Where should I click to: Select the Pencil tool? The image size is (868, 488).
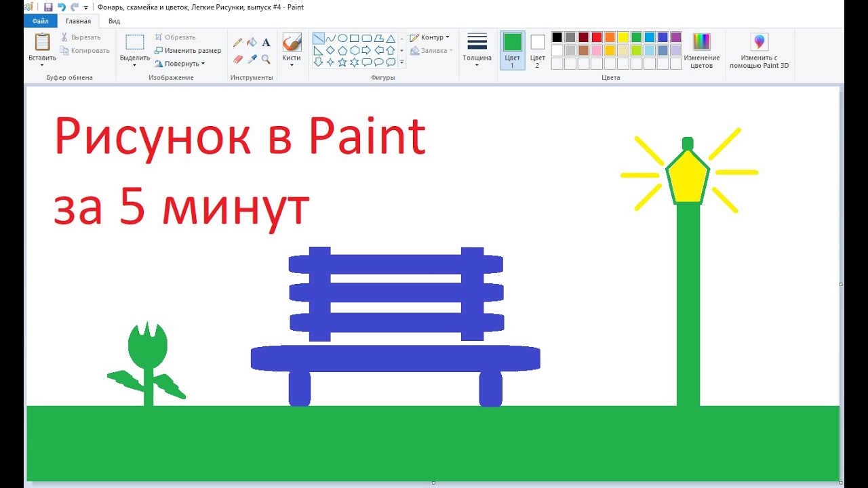[x=237, y=43]
